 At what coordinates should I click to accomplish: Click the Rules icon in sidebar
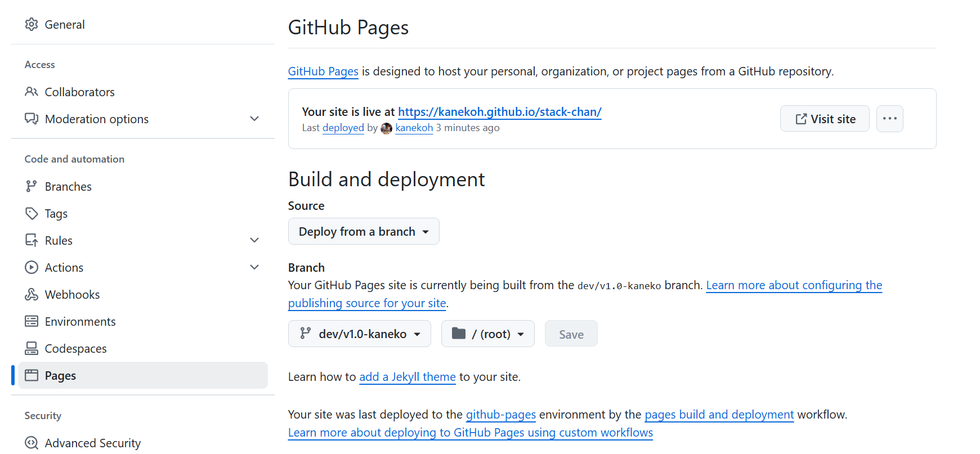click(x=32, y=240)
